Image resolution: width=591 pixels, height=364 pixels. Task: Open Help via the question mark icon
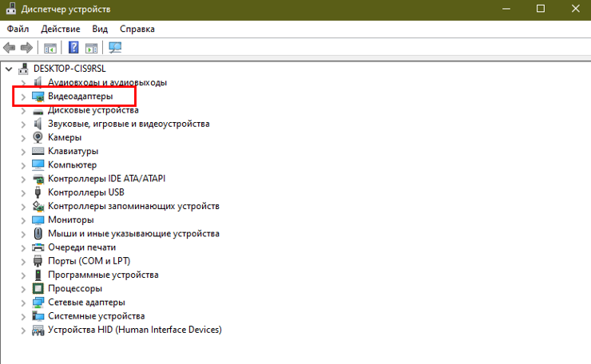(x=73, y=47)
